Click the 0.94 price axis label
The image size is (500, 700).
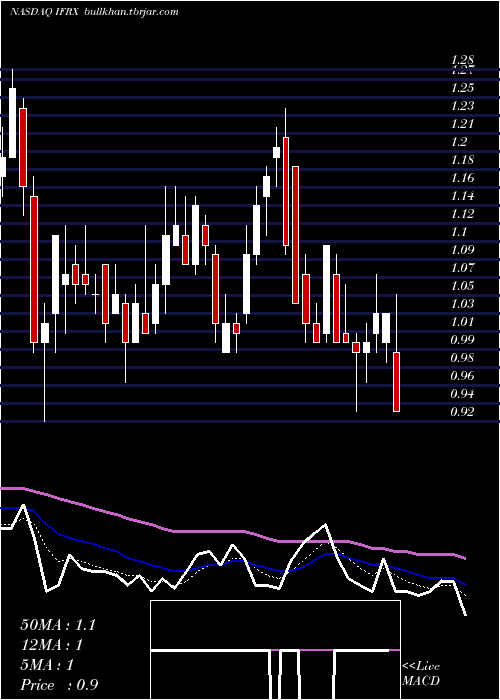tap(462, 394)
